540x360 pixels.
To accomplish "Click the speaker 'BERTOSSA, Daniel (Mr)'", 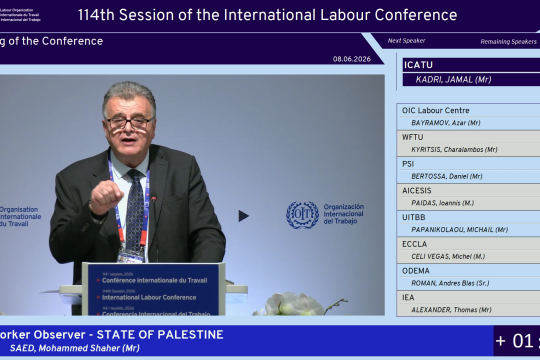I will coord(447,176).
